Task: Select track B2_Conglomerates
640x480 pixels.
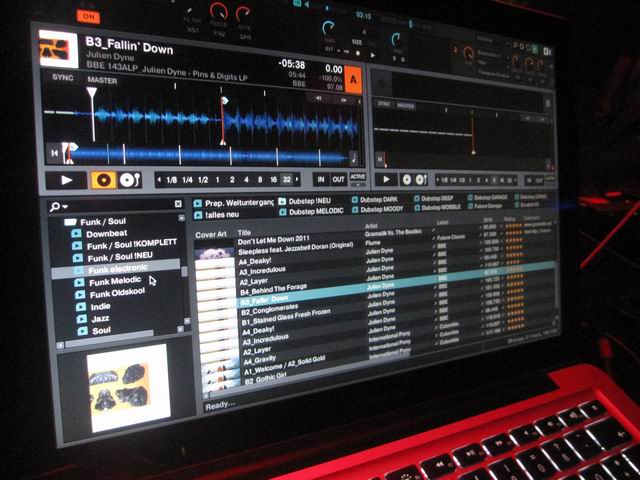Action: [x=269, y=310]
